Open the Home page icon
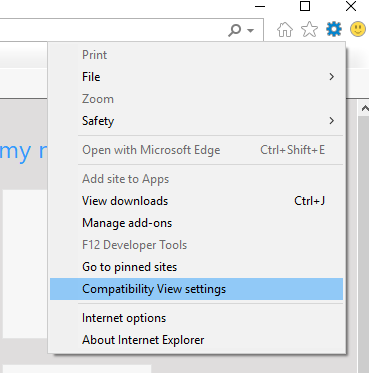 (x=285, y=30)
